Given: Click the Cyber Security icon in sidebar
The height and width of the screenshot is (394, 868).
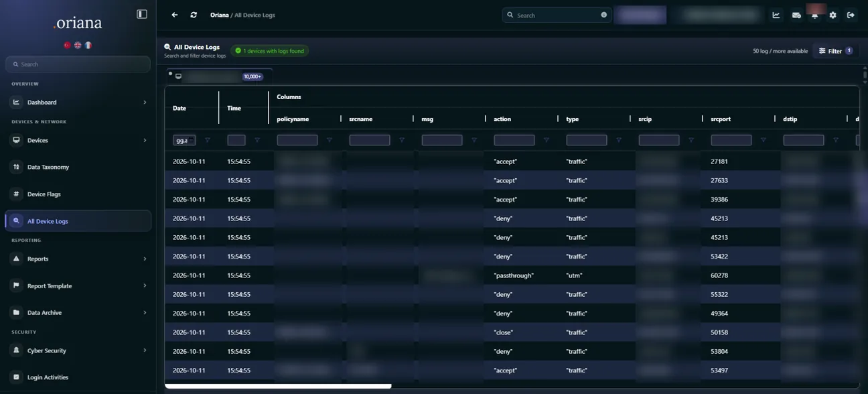Looking at the screenshot, I should point(16,350).
